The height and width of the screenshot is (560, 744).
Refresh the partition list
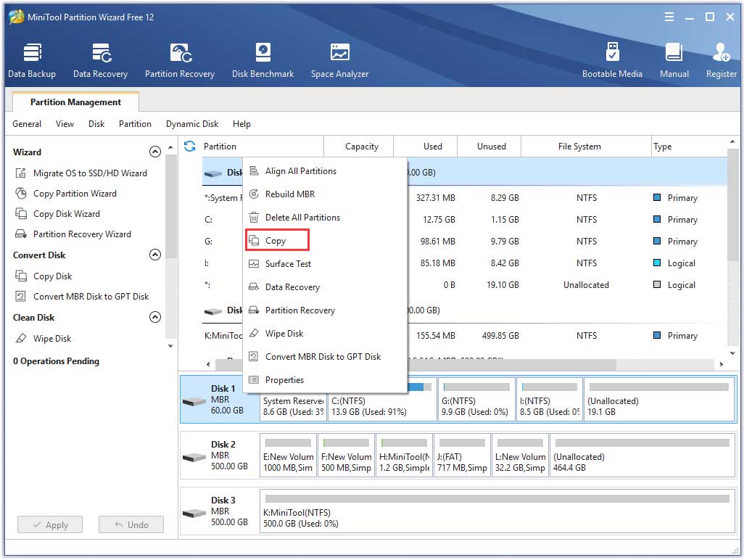click(190, 146)
